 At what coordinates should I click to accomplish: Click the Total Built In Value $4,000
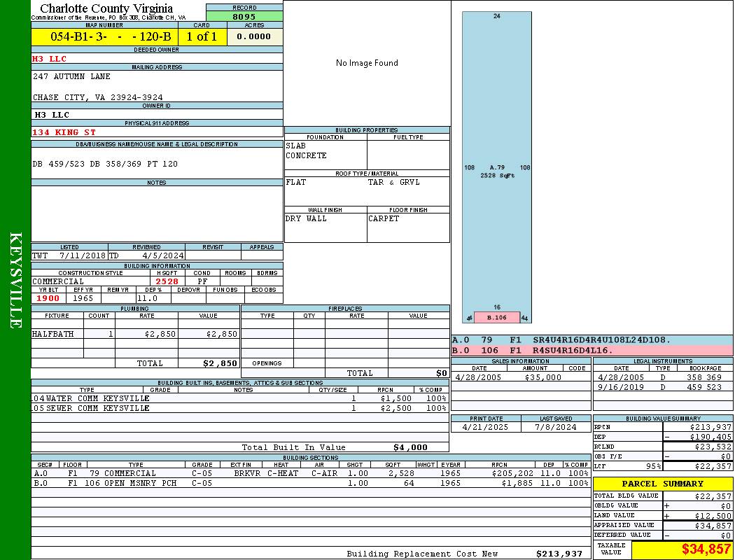[409, 447]
